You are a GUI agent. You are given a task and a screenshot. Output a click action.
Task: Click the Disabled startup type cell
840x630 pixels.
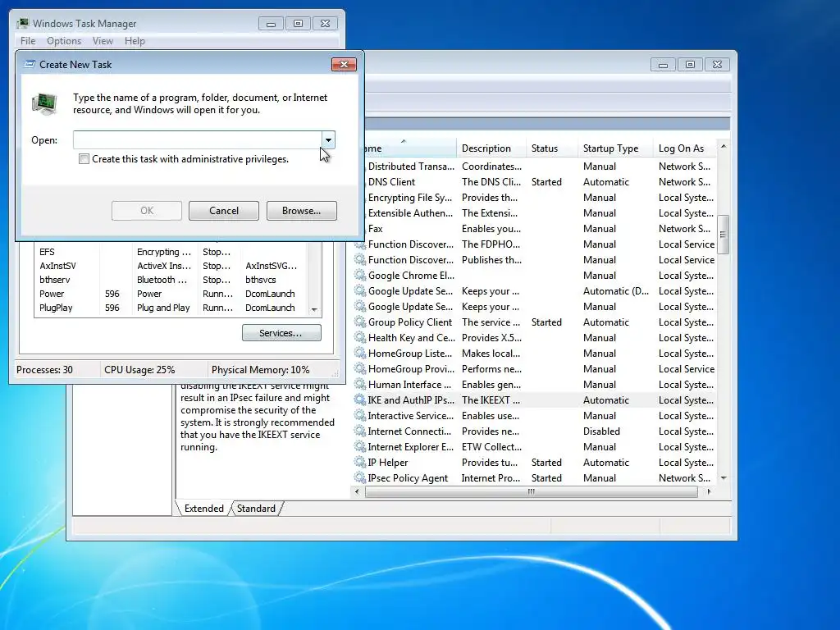[601, 431]
